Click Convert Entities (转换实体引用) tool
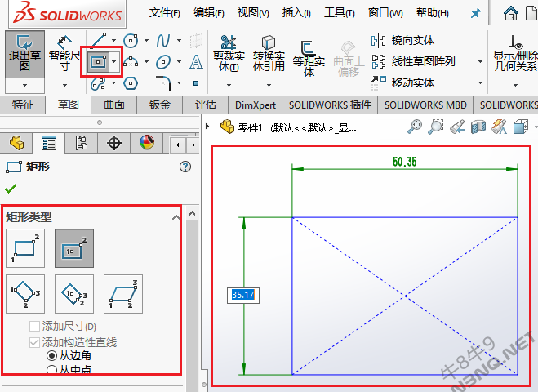 (x=269, y=54)
